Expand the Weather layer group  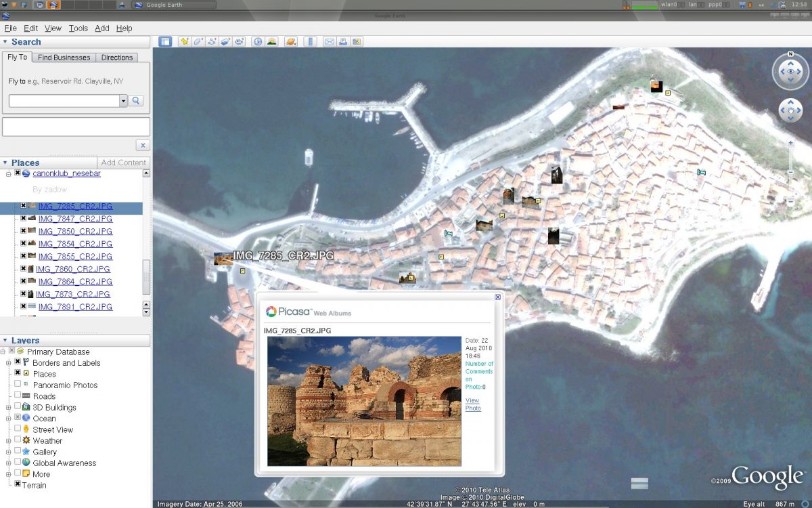tap(9, 440)
